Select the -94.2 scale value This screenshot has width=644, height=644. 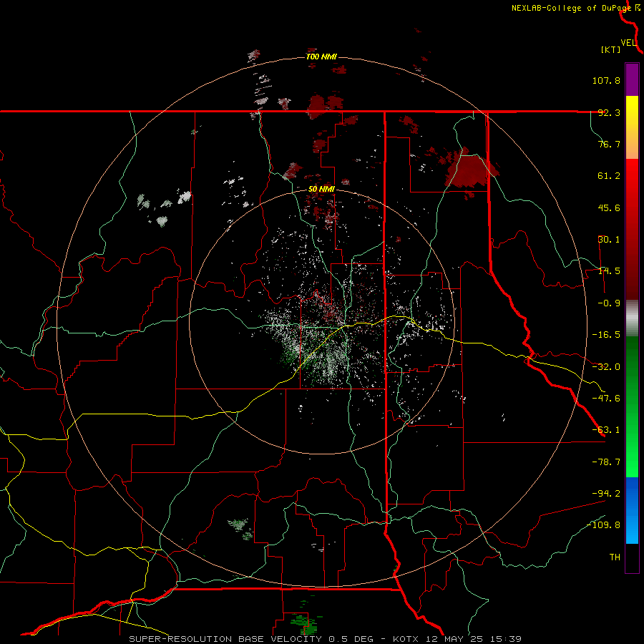pyautogui.click(x=606, y=493)
